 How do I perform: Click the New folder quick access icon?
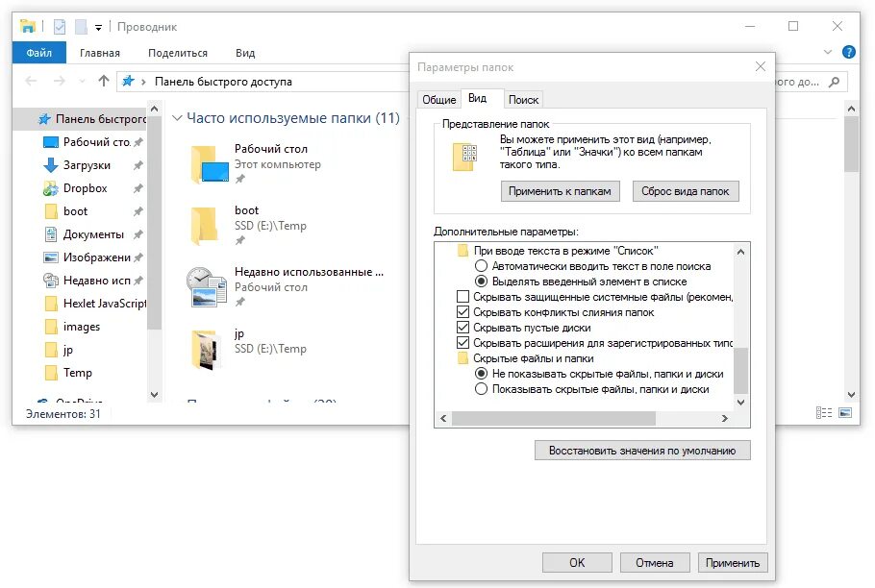point(81,26)
